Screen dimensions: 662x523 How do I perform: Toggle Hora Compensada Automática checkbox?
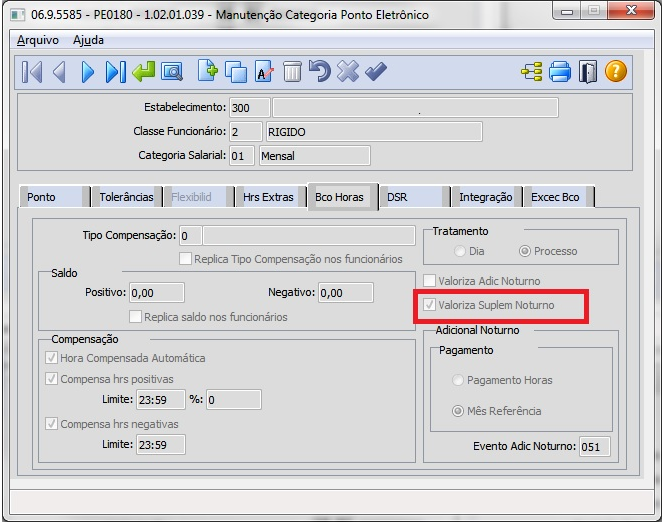(x=52, y=358)
